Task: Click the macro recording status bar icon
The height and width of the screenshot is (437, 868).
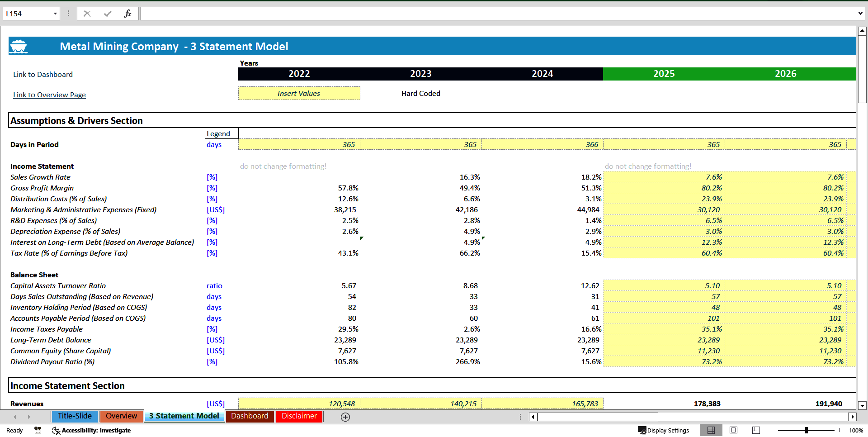Action: pyautogui.click(x=38, y=430)
